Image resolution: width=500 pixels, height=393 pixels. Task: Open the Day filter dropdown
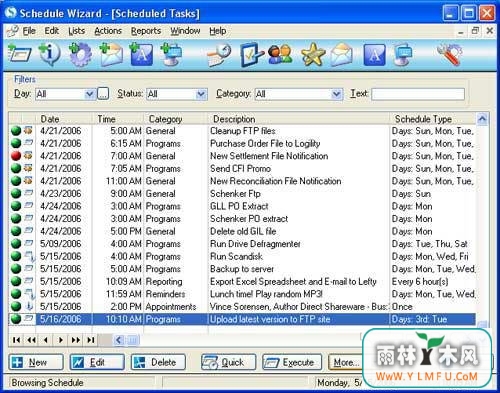tap(89, 94)
